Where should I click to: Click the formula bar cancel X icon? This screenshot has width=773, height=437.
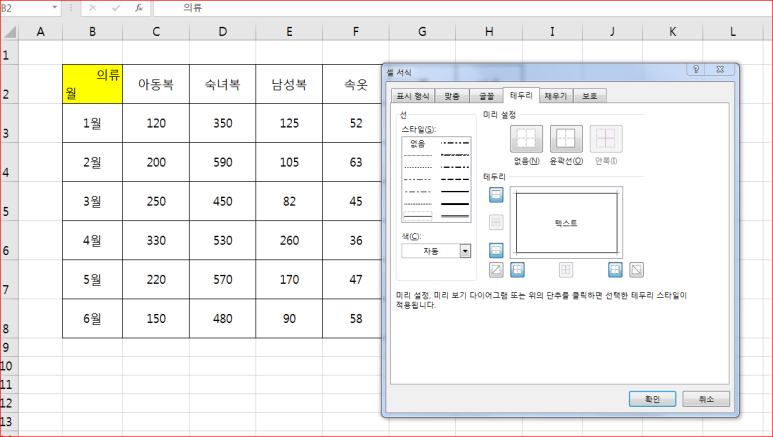pos(93,8)
